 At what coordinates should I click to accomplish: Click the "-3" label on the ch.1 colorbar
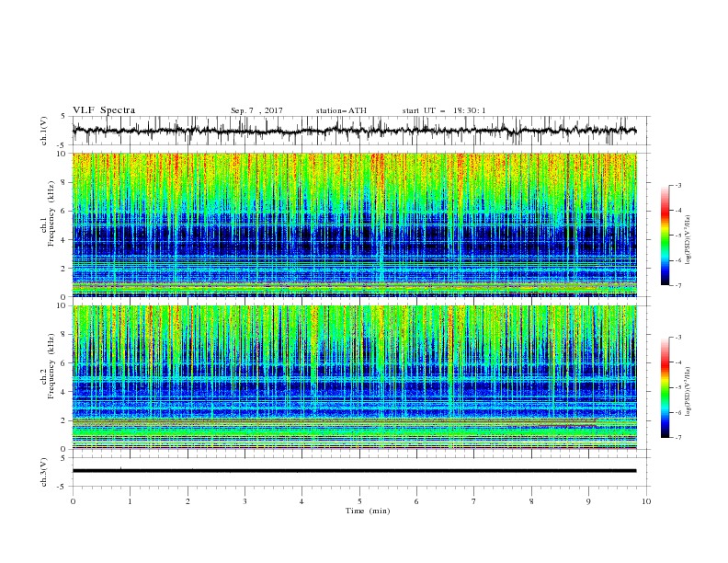[x=677, y=186]
